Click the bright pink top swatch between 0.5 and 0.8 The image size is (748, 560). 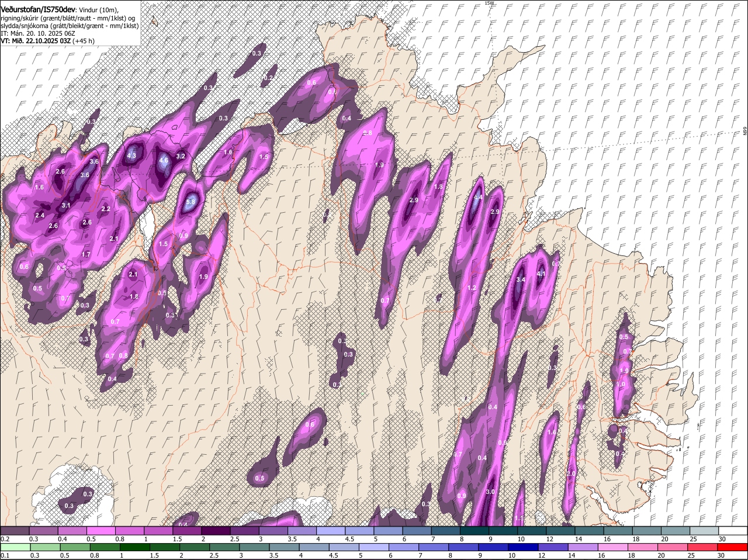[x=101, y=531]
